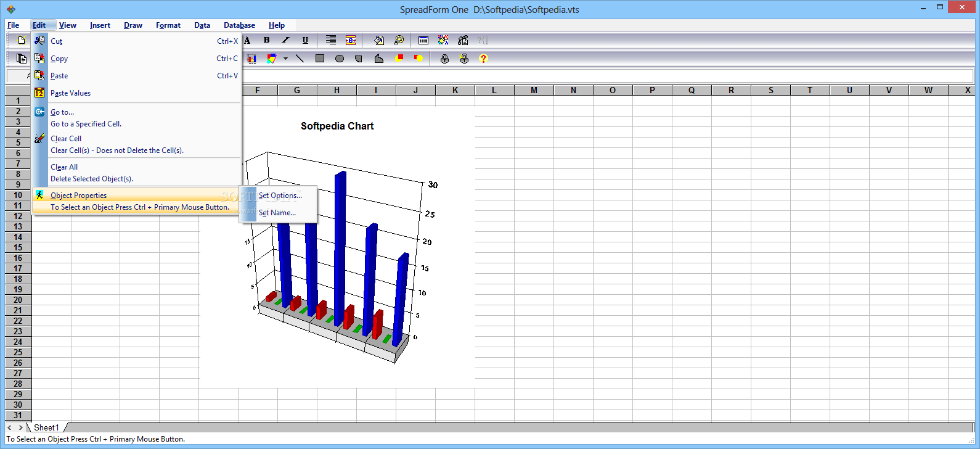Click the open padlock unlock icon
This screenshot has height=449, width=980.
point(464,59)
